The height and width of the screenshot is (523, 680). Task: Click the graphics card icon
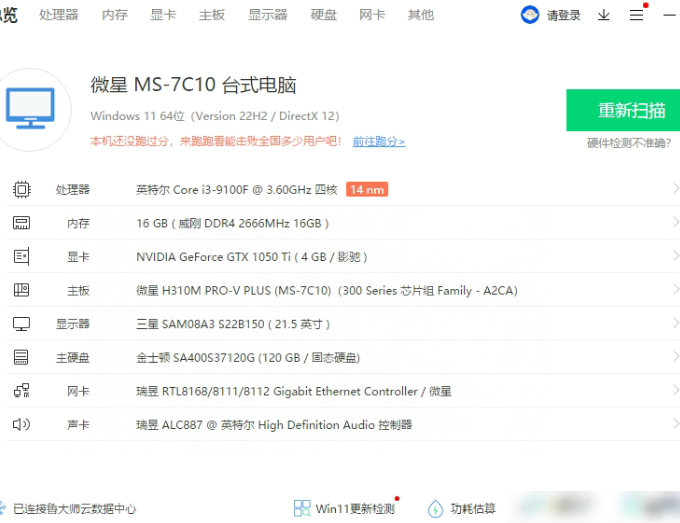pyautogui.click(x=22, y=256)
